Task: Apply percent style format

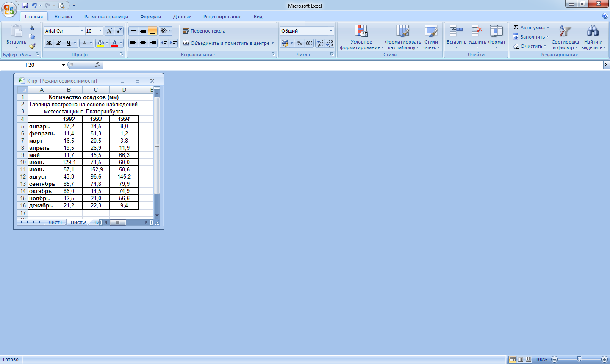Action: click(299, 43)
